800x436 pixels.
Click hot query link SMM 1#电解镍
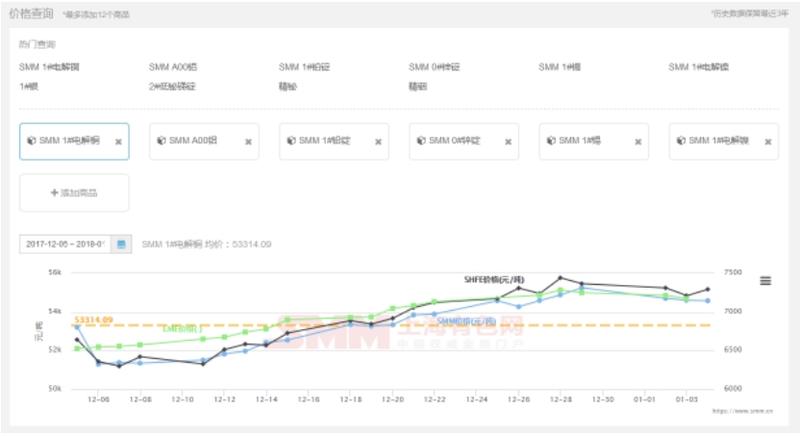698,67
